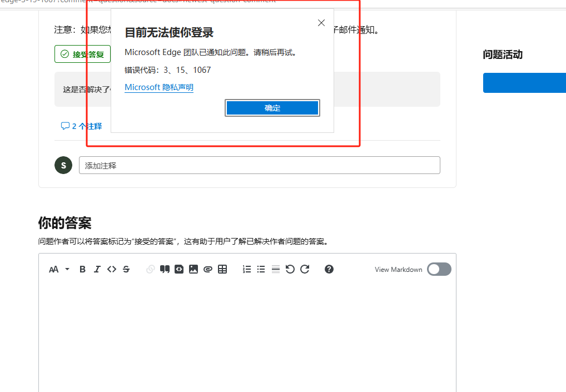Click the 你的答案 heading

pos(64,223)
